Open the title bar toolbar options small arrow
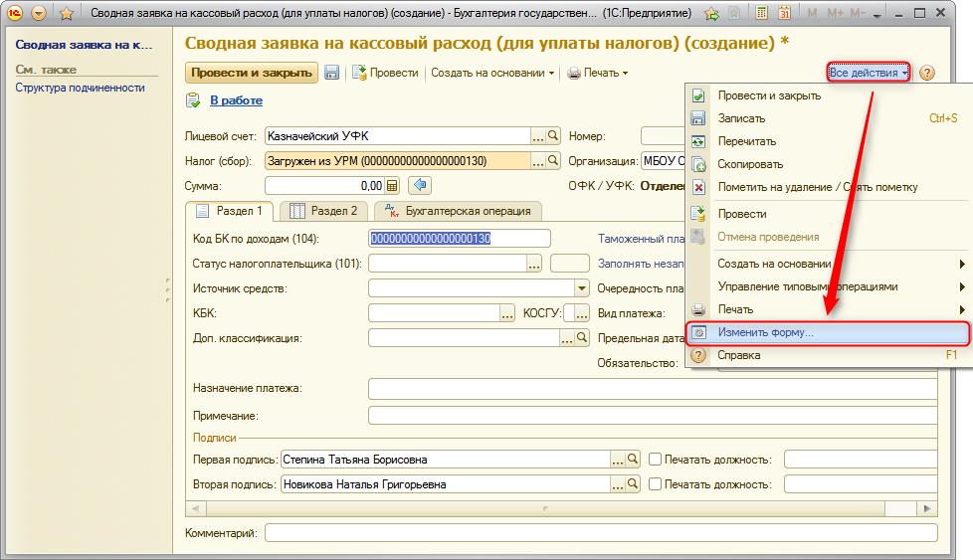 coord(876,15)
